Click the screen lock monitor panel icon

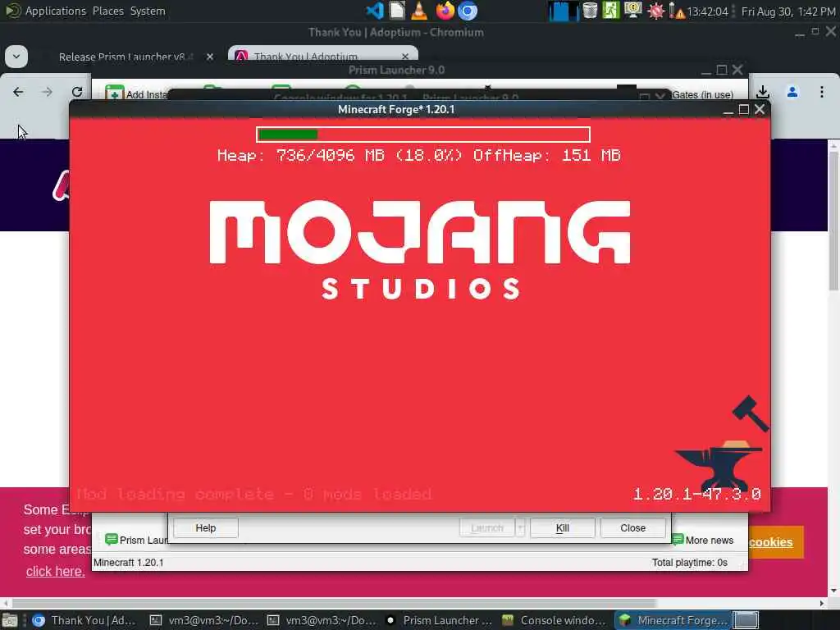[632, 11]
